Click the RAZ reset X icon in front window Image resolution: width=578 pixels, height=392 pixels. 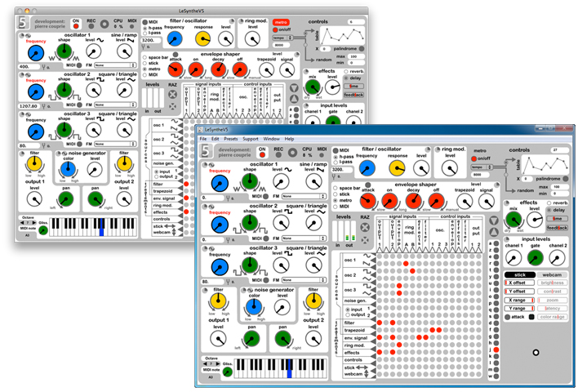[365, 227]
